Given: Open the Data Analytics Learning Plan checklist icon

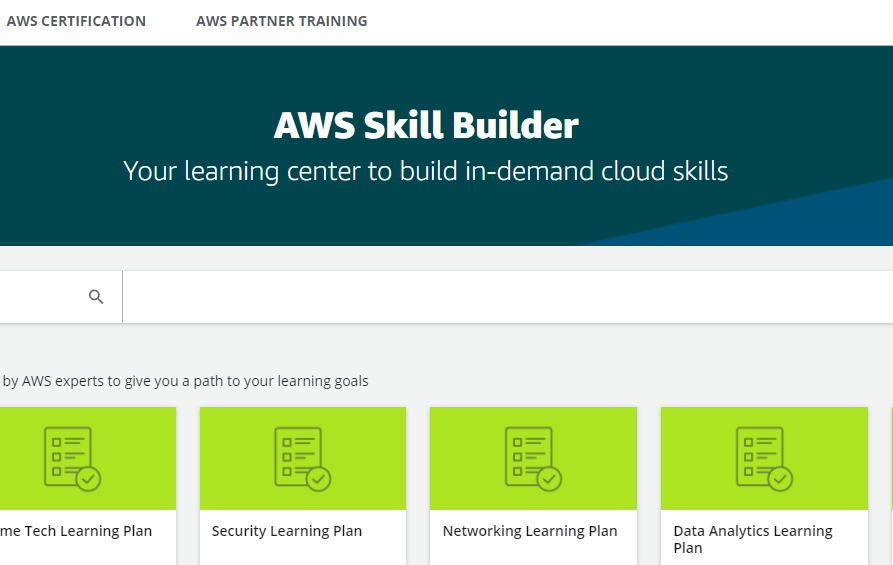Looking at the screenshot, I should click(x=764, y=458).
